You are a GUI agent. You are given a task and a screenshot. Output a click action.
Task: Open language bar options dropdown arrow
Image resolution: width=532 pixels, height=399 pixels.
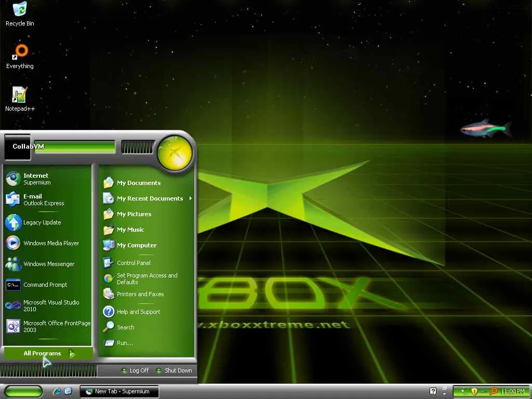444,394
